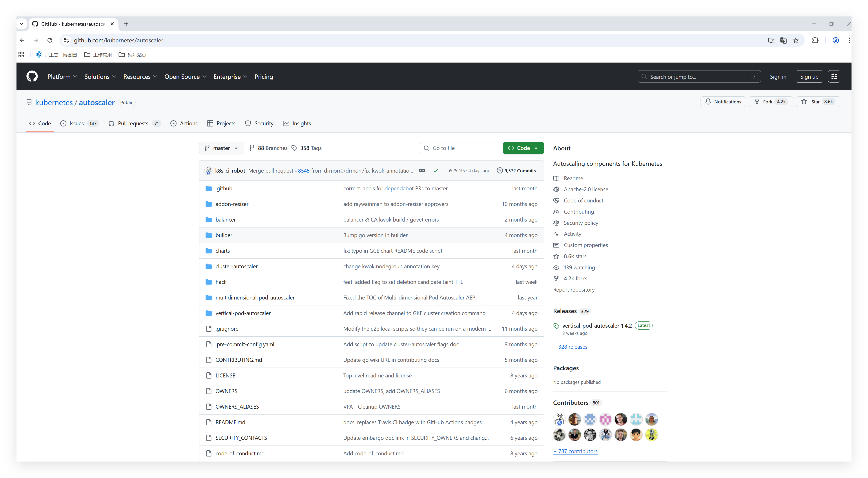Open the cluster-autoscaler folder
The width and height of the screenshot is (868, 478).
coord(236,266)
